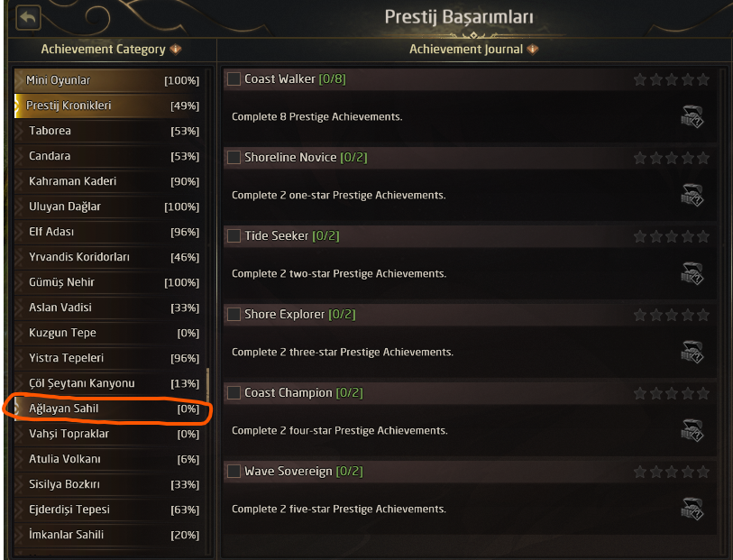The width and height of the screenshot is (733, 560).
Task: Tick the Coast Walker checkbox
Action: 234,79
